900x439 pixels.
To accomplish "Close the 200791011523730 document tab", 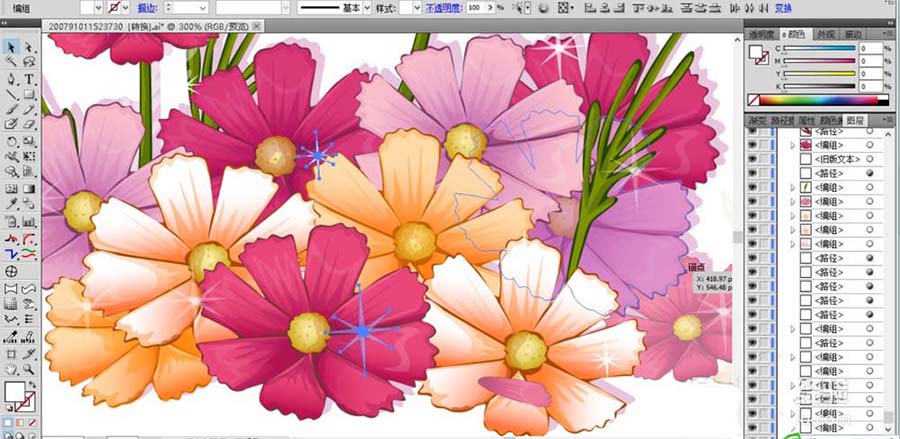I will pos(256,26).
